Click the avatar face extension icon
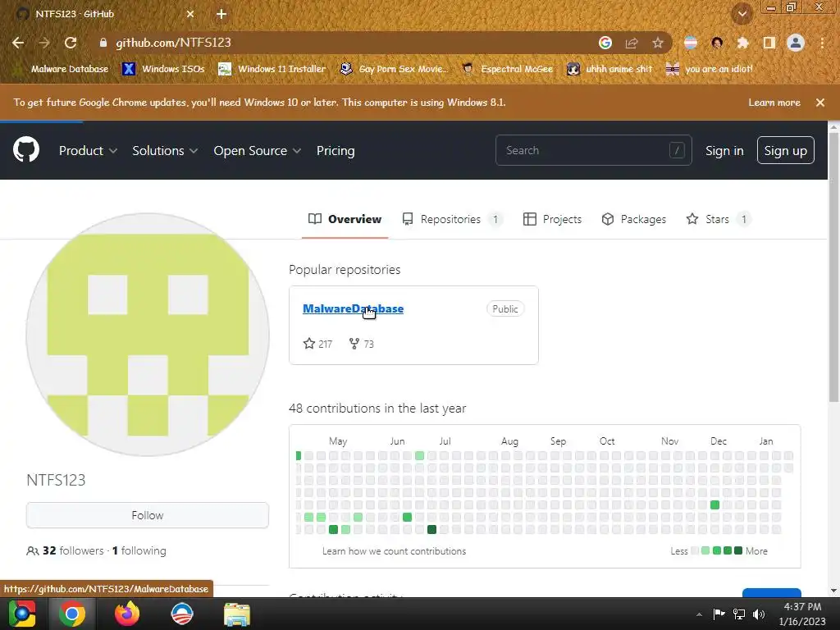840x630 pixels. 717,43
